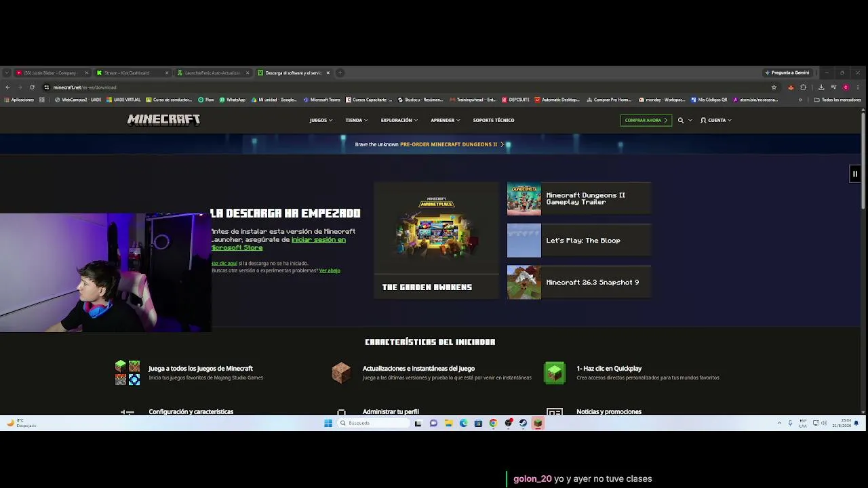Close the LauncherFenix tab
Screen dimensions: 868x488
[248, 73]
